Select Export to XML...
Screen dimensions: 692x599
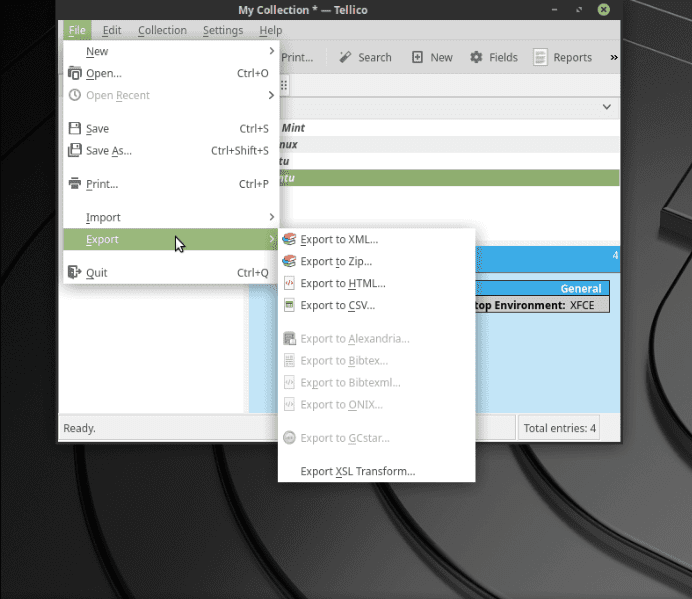[376, 239]
